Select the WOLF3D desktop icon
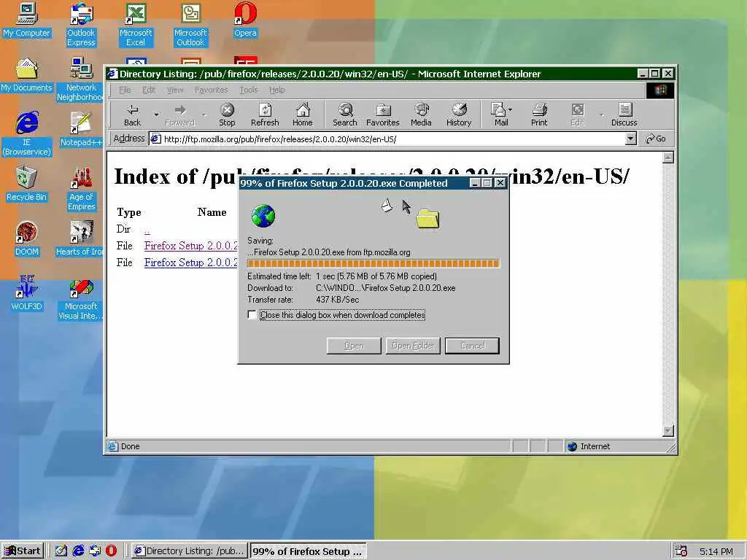This screenshot has height=560, width=747. click(x=27, y=293)
